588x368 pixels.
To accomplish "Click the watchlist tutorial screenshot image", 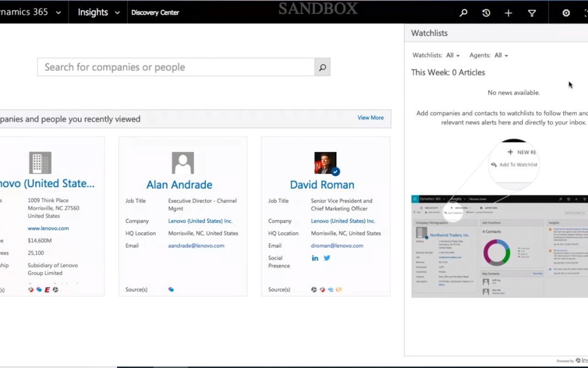I will [x=499, y=246].
